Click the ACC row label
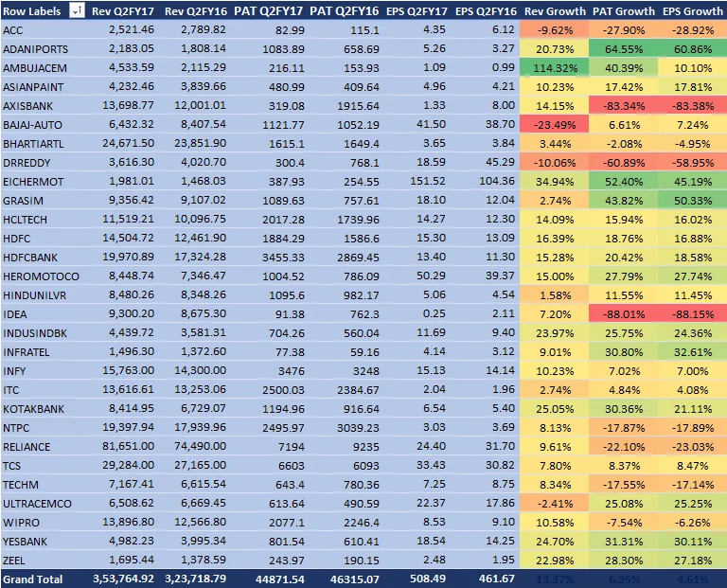This screenshot has width=727, height=588. coord(12,30)
